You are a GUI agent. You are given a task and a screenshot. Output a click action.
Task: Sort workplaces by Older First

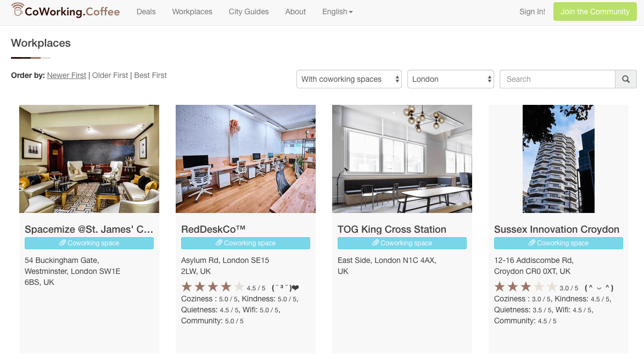click(110, 75)
